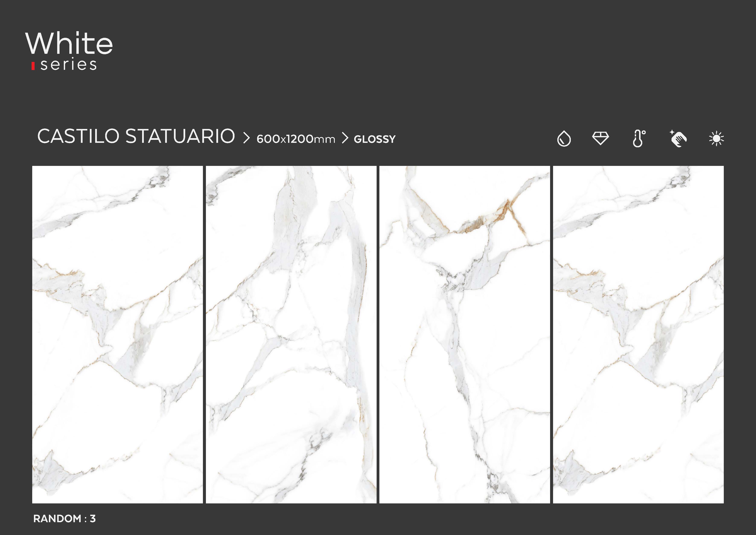Click the 600x1200mm size label

[x=296, y=139]
